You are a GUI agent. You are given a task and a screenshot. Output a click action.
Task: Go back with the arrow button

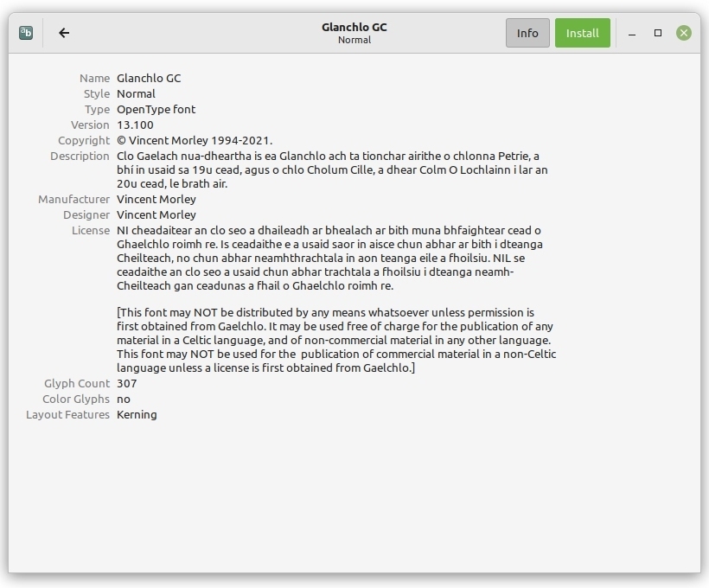[x=64, y=33]
